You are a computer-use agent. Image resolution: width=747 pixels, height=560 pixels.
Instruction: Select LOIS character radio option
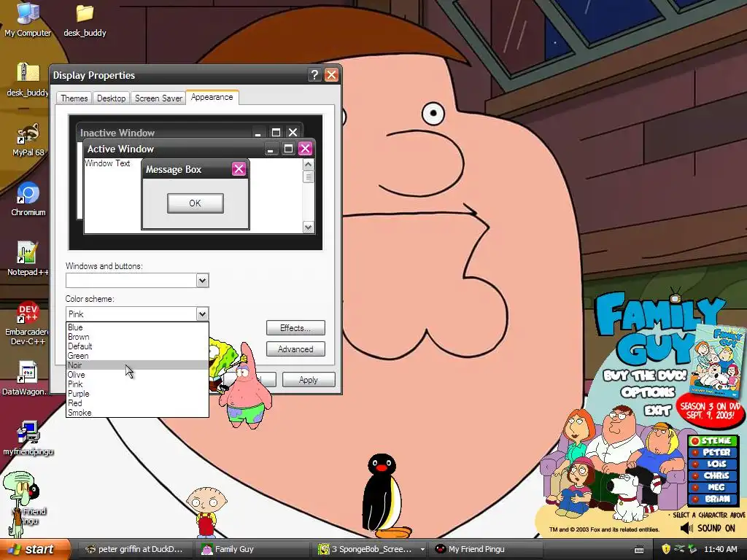712,464
